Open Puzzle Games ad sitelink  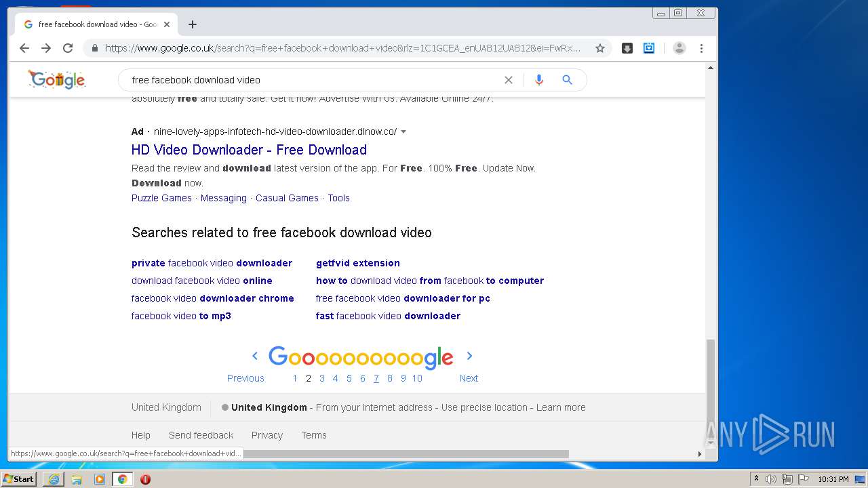click(x=161, y=198)
